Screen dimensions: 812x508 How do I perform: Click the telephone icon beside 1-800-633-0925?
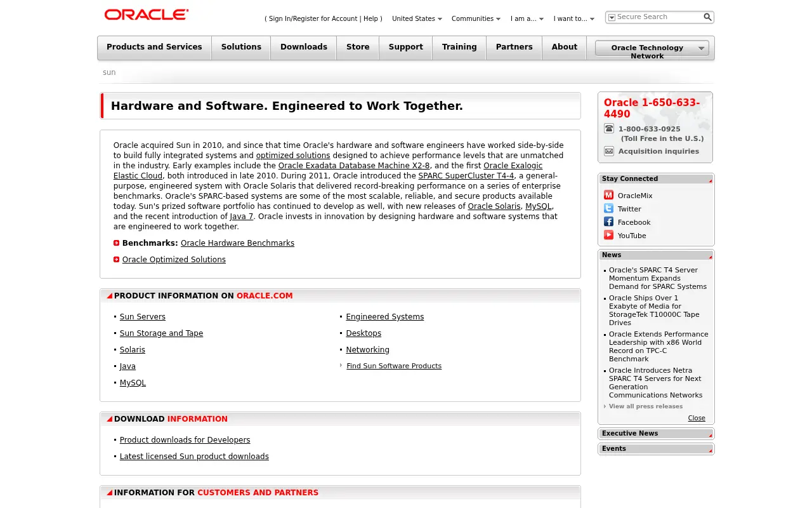coord(609,128)
